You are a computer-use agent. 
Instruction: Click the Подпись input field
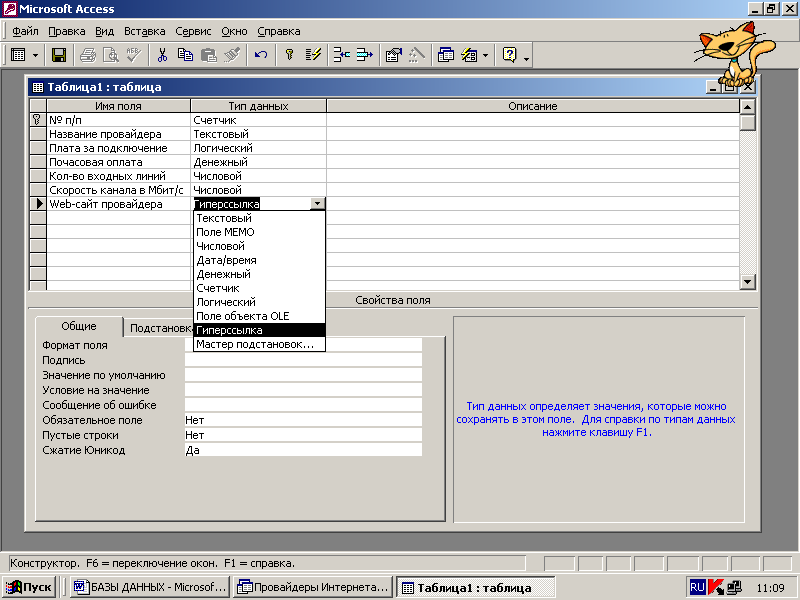point(303,360)
